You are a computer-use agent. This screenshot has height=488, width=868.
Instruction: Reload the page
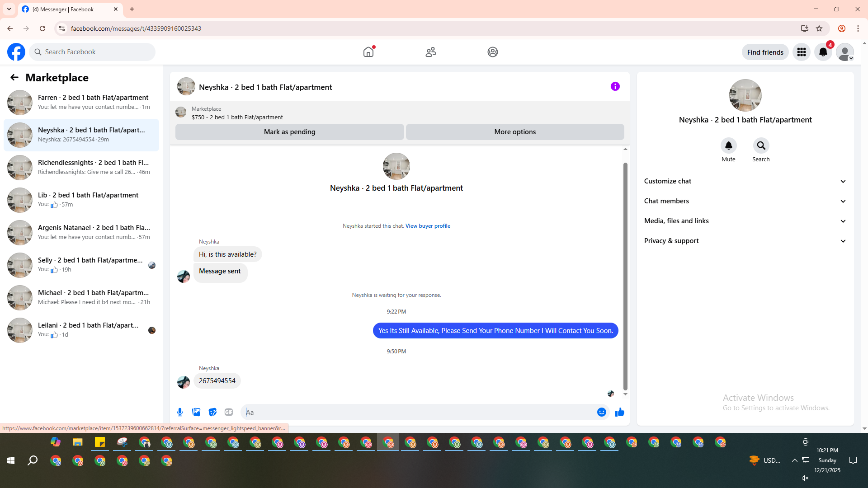[42, 28]
